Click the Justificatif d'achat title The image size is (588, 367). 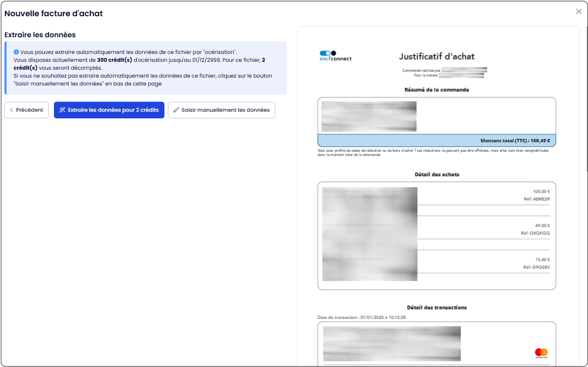[436, 57]
